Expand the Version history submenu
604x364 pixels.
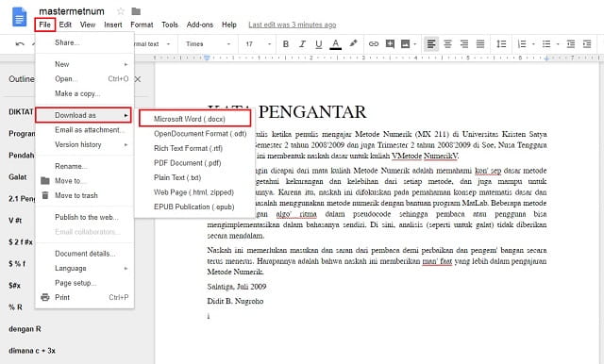pos(84,144)
